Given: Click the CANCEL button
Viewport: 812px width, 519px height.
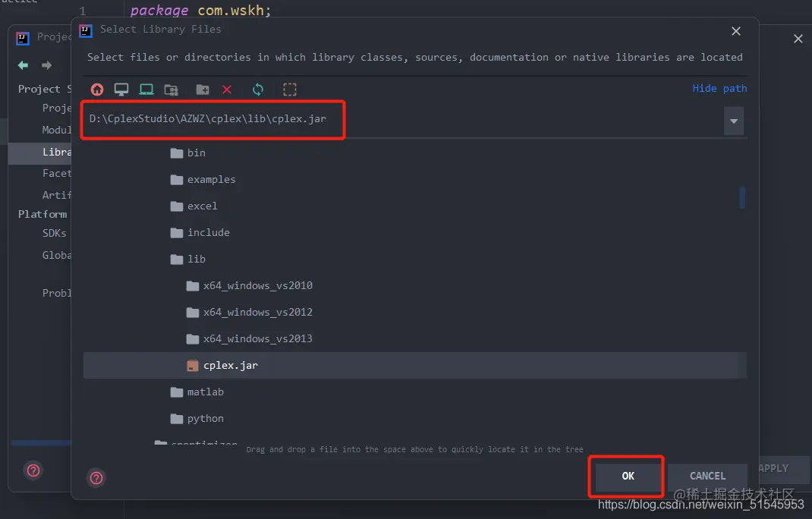Looking at the screenshot, I should point(707,476).
